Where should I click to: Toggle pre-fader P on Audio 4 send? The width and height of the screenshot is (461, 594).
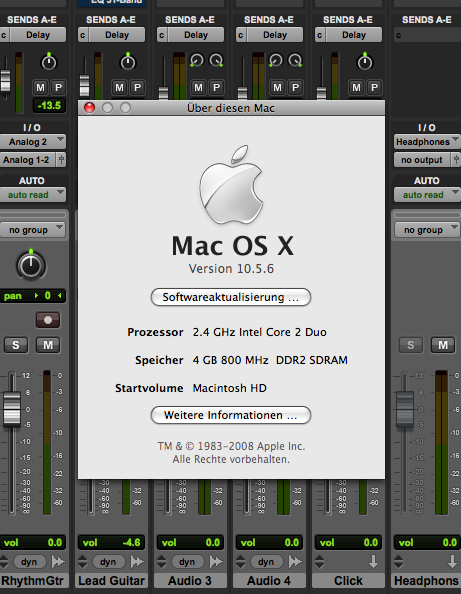pyautogui.click(x=295, y=88)
